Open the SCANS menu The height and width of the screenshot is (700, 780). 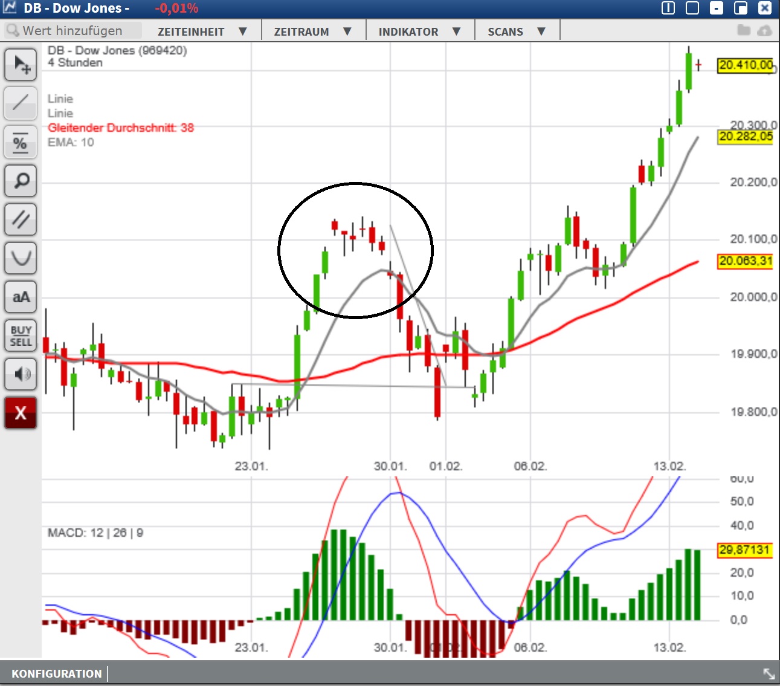click(517, 31)
